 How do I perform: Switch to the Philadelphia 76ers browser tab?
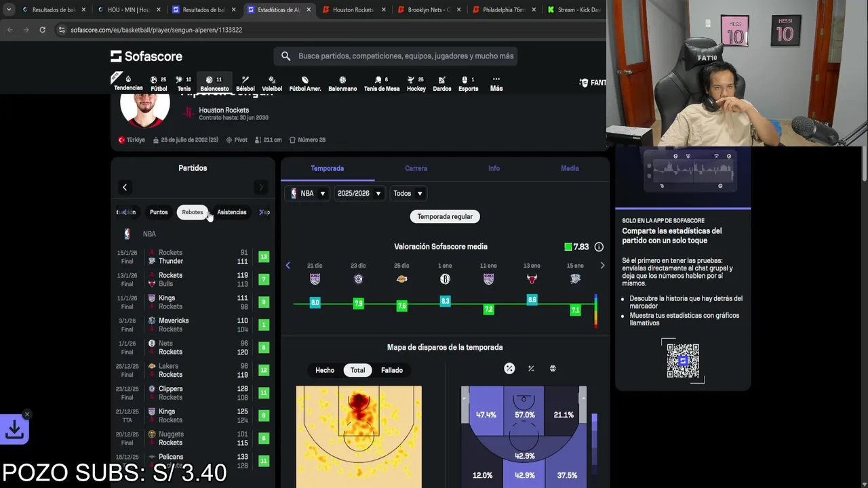point(503,9)
